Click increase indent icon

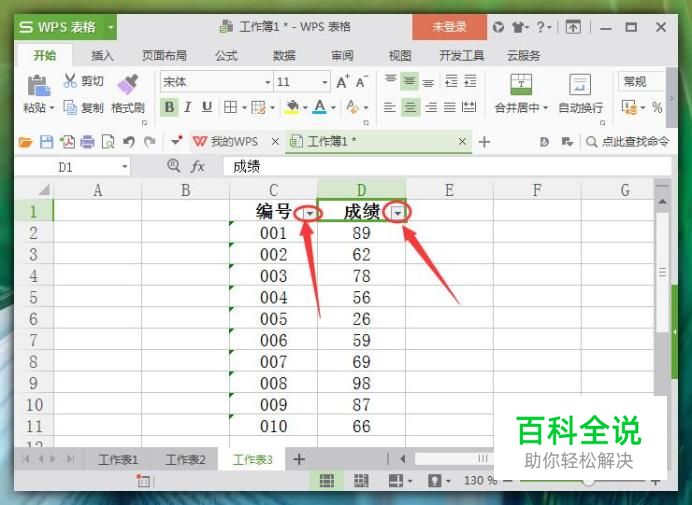pyautogui.click(x=470, y=82)
